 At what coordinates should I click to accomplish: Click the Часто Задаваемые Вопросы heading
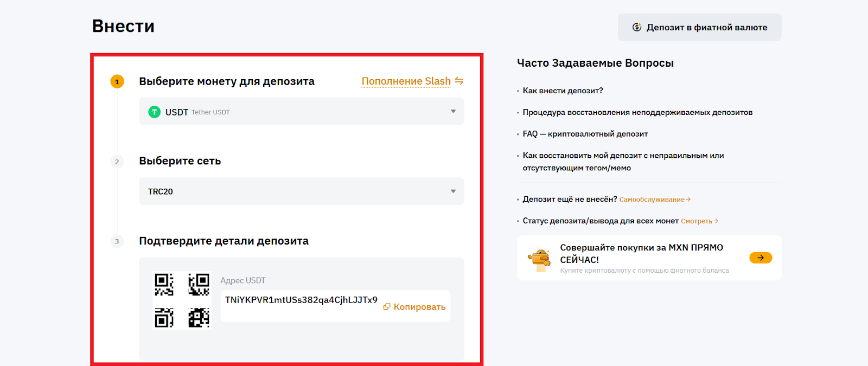pyautogui.click(x=595, y=63)
